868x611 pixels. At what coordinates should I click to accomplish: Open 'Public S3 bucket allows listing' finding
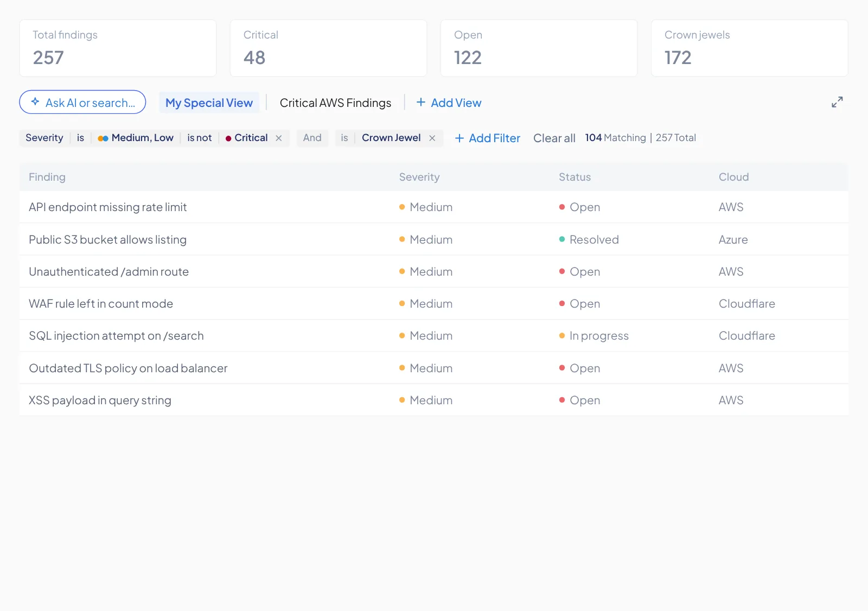pos(433,239)
